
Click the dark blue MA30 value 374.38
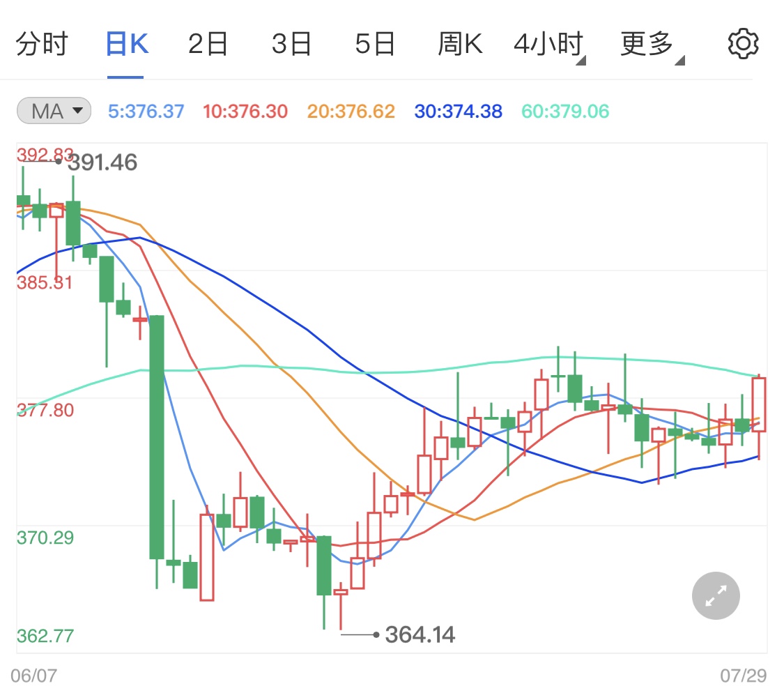click(458, 112)
